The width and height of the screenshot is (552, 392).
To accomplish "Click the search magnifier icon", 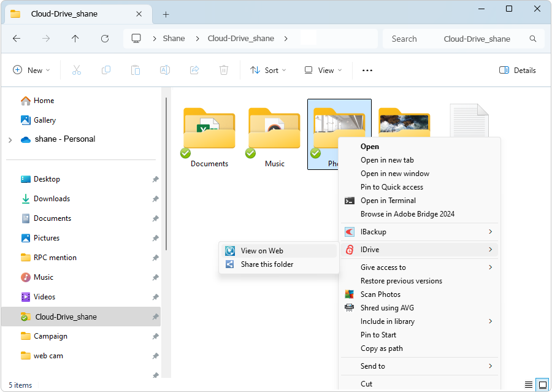I will pyautogui.click(x=533, y=39).
